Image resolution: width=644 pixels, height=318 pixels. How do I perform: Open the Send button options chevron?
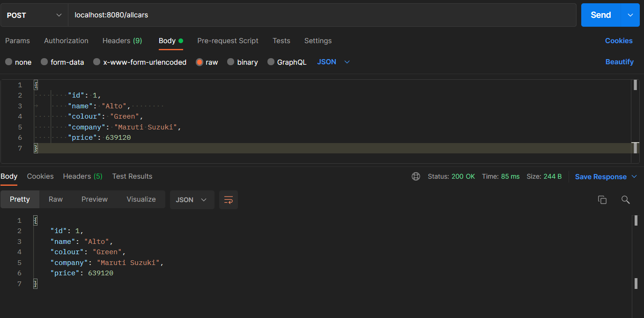(630, 15)
